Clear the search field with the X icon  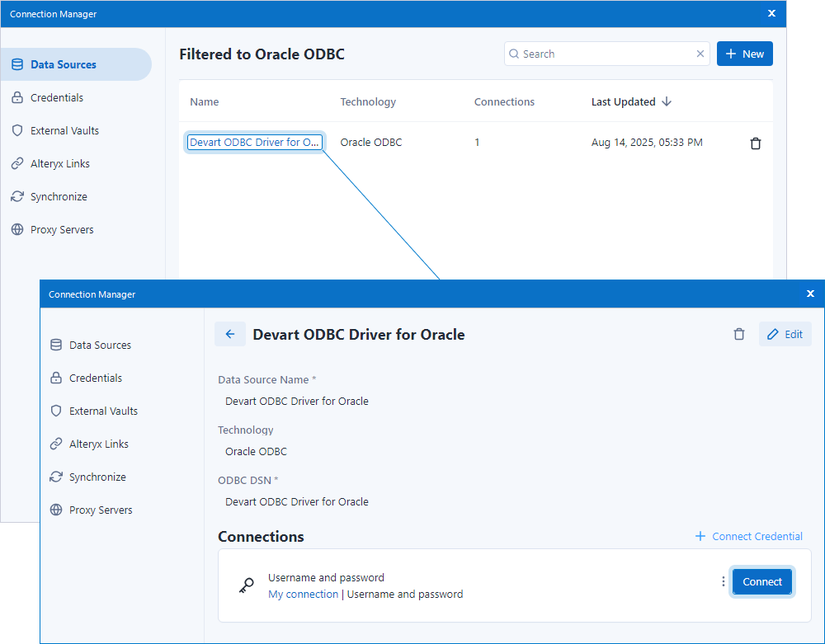click(700, 54)
